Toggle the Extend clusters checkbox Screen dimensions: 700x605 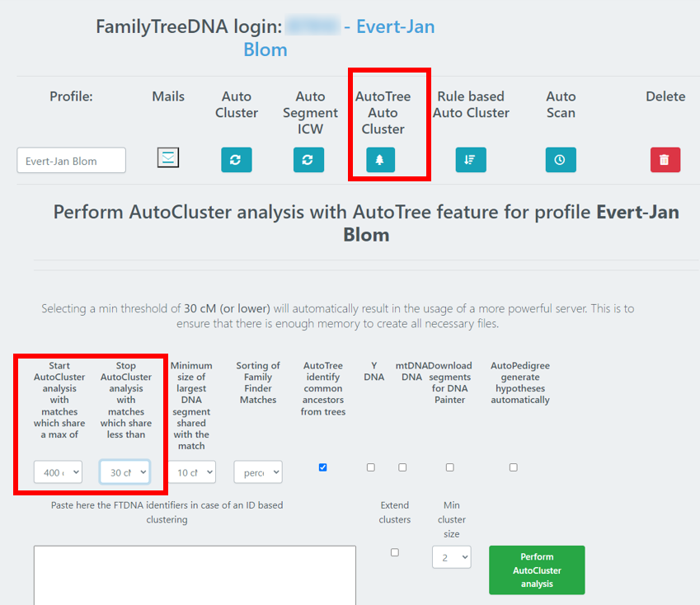395,552
